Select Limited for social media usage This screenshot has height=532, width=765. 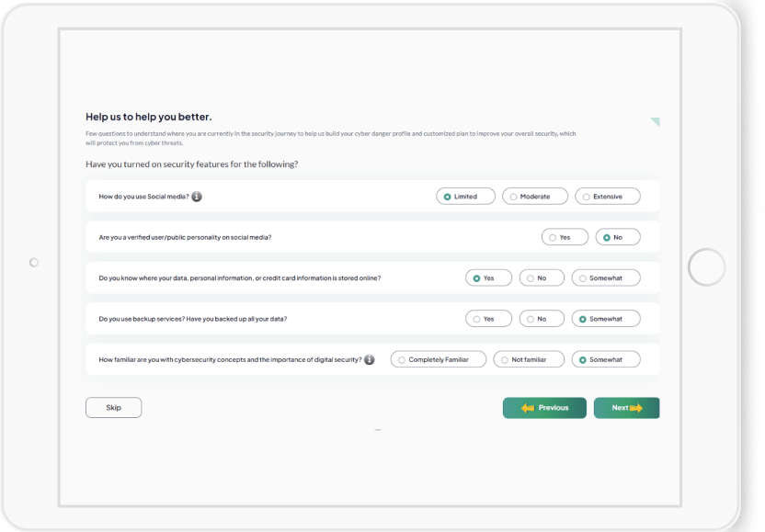click(465, 197)
